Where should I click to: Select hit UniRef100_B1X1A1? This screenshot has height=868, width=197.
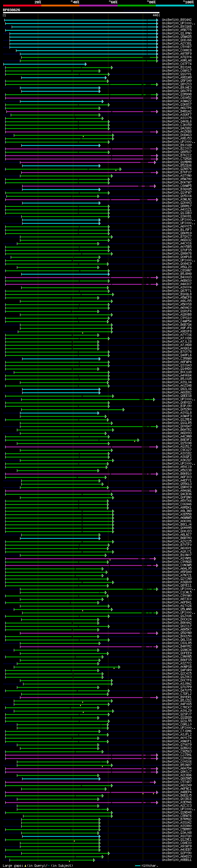(x=177, y=67)
